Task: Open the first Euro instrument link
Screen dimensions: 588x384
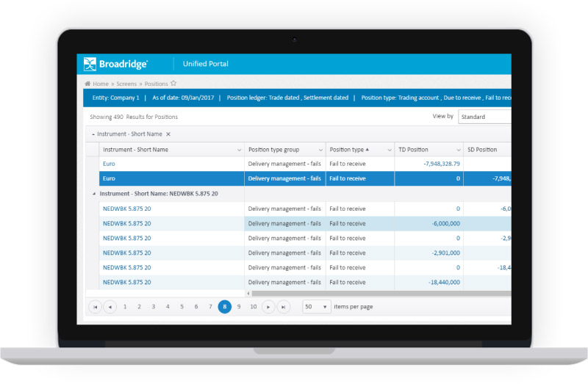Action: (109, 164)
